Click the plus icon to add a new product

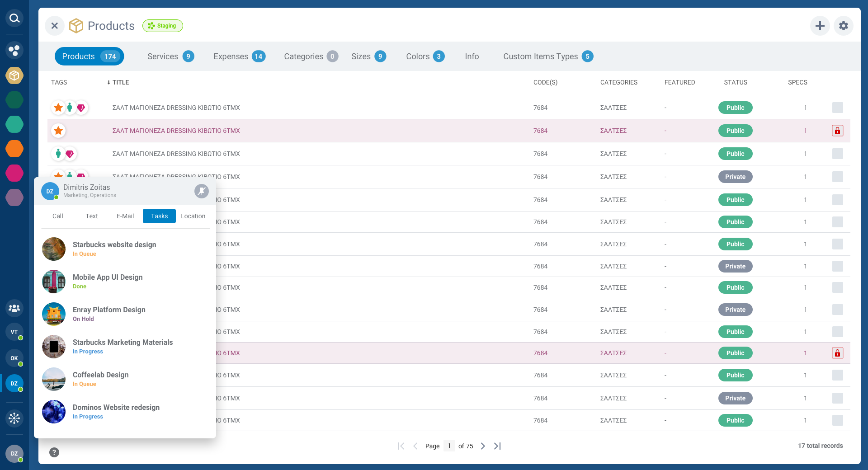(x=820, y=26)
